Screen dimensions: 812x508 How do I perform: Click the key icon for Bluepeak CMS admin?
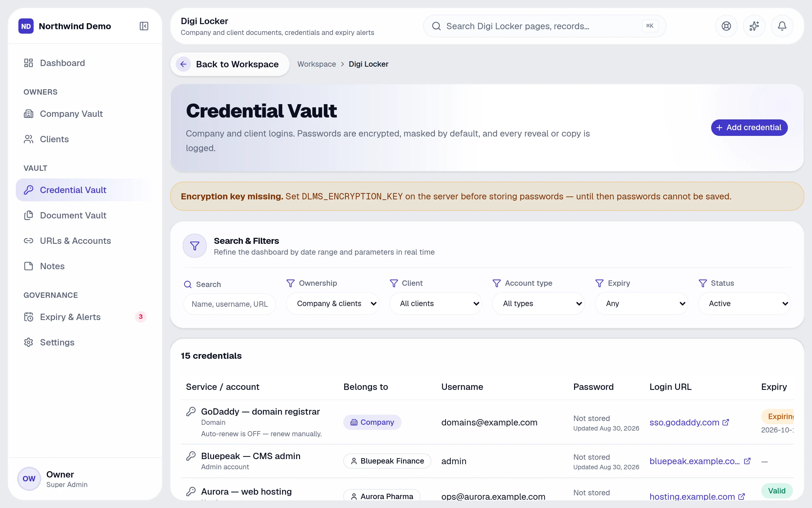click(191, 456)
